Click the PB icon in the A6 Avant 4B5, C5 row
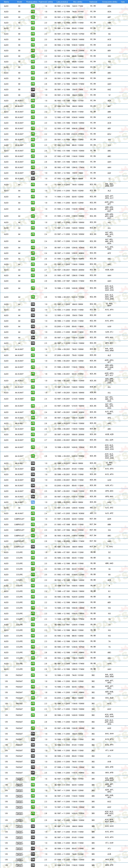This screenshot has height=868, width=128. pyautogui.click(x=33, y=514)
